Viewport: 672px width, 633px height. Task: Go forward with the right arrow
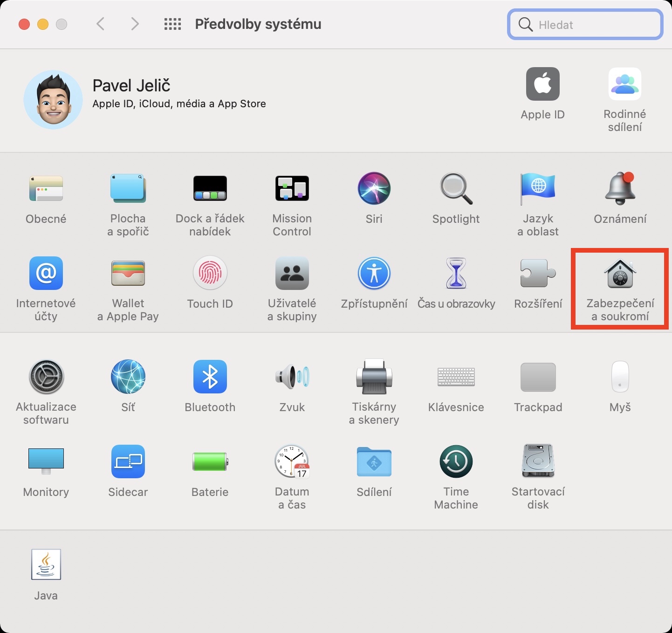135,24
